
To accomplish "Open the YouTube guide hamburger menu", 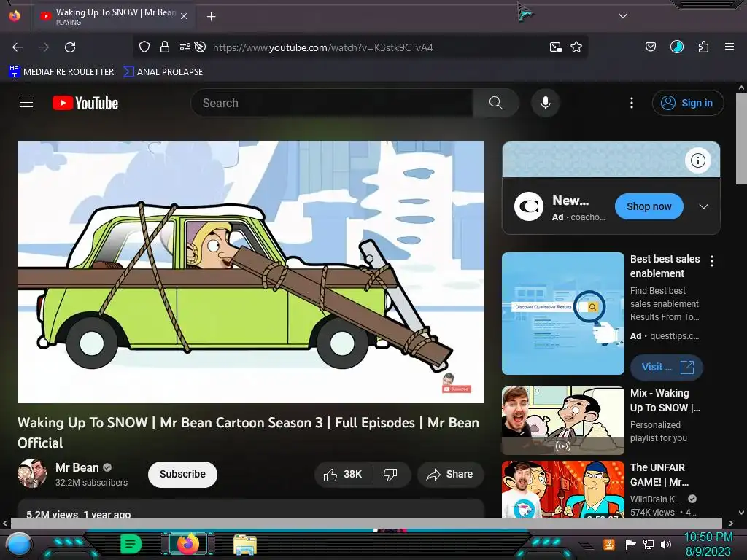I will tap(26, 103).
